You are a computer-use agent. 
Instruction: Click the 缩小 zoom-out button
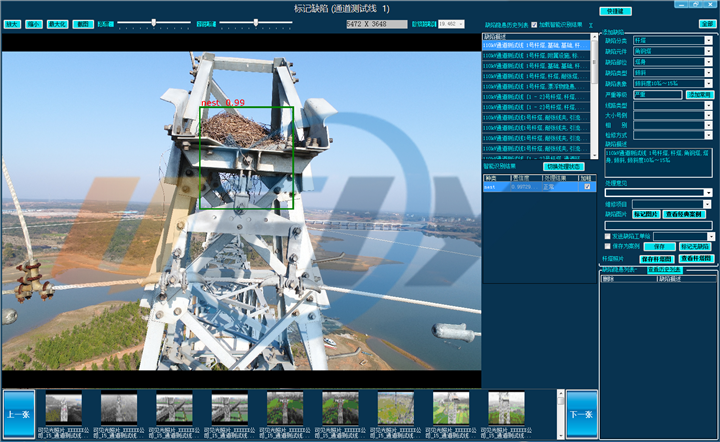coord(34,24)
